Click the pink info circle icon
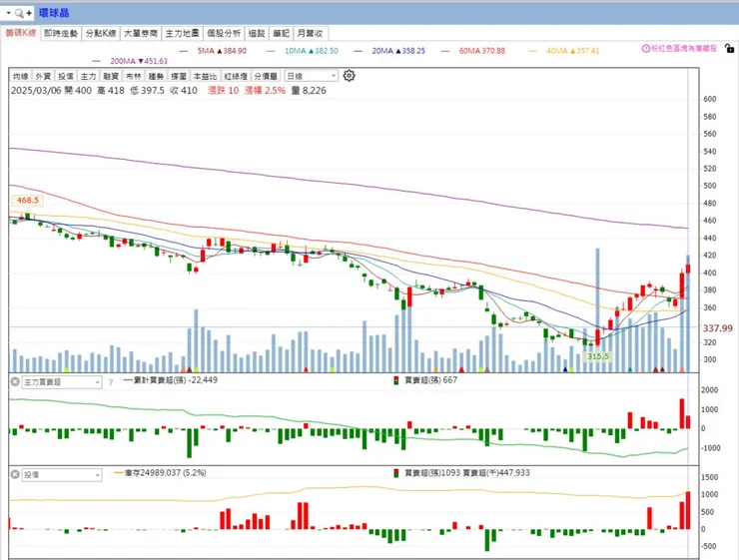The width and height of the screenshot is (739, 560). coord(646,49)
